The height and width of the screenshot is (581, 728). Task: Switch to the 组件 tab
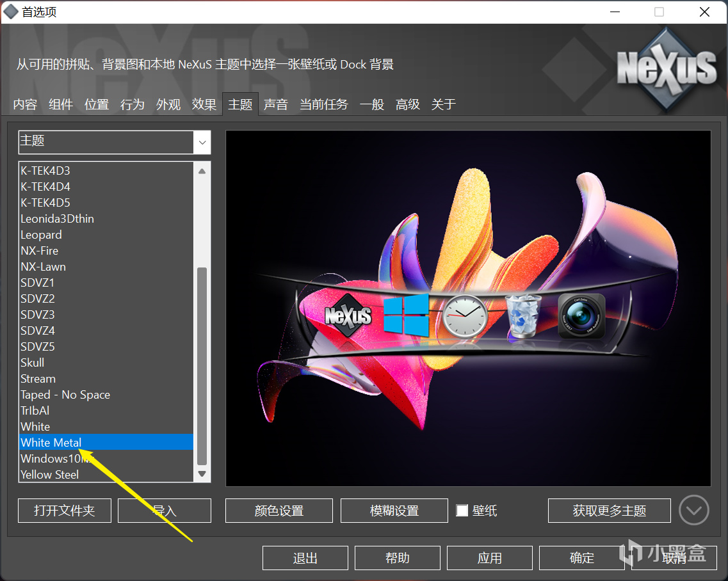point(61,104)
